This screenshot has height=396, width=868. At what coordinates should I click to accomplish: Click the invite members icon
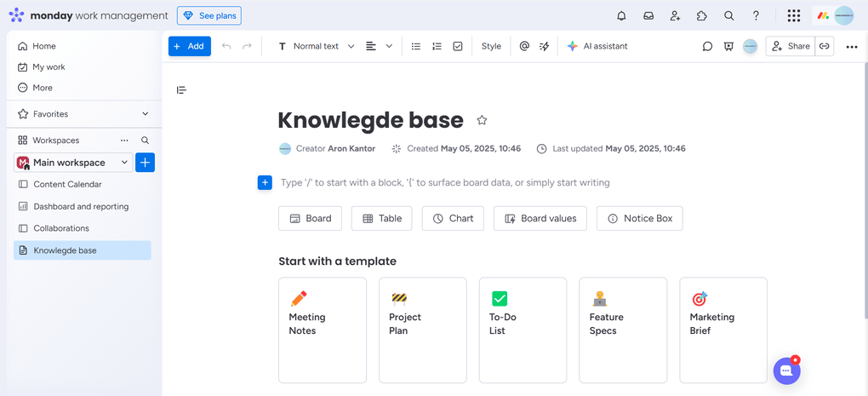click(676, 15)
